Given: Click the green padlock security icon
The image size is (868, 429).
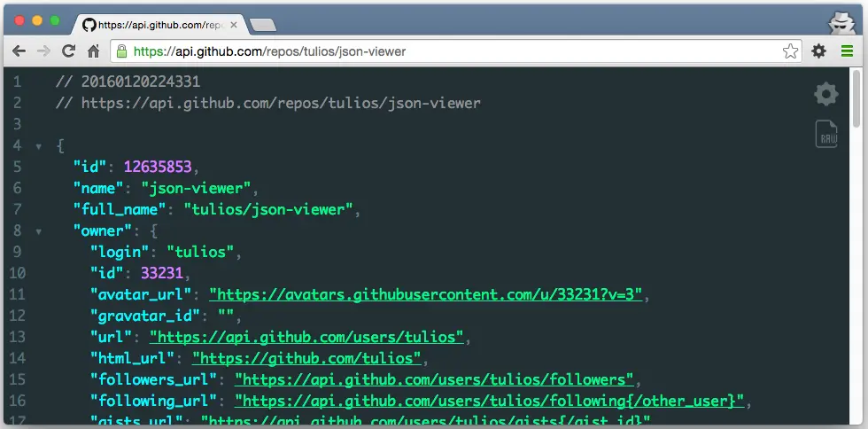Looking at the screenshot, I should point(121,51).
